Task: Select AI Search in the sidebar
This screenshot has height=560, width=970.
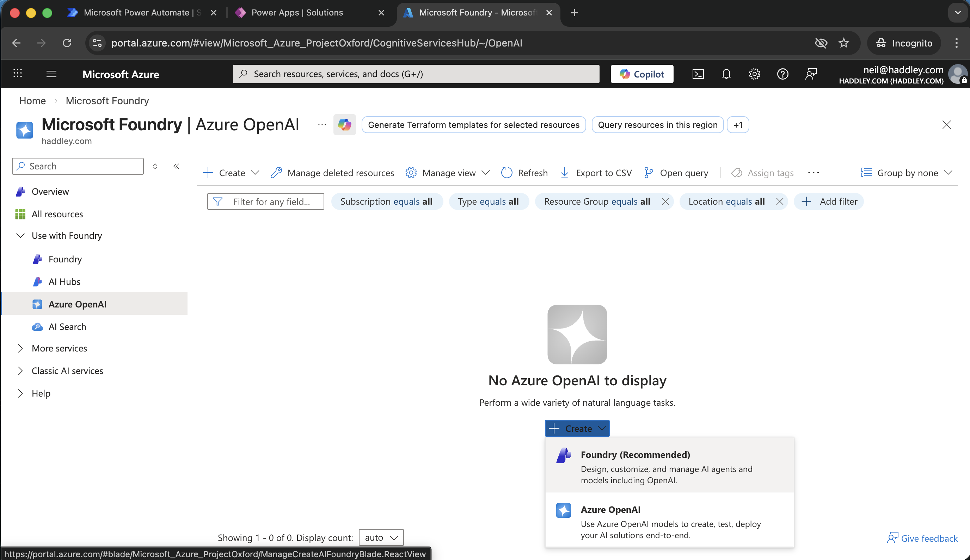Action: coord(68,326)
